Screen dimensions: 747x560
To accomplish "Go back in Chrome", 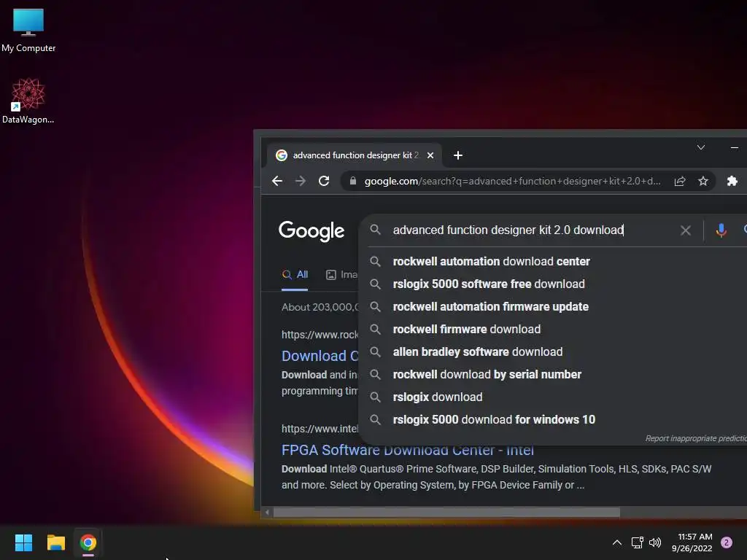I will click(277, 181).
